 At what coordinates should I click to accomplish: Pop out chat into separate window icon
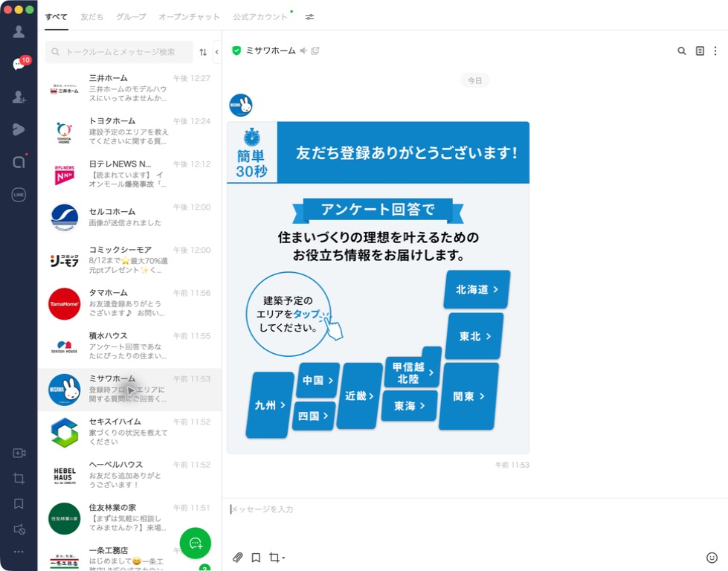coord(315,51)
